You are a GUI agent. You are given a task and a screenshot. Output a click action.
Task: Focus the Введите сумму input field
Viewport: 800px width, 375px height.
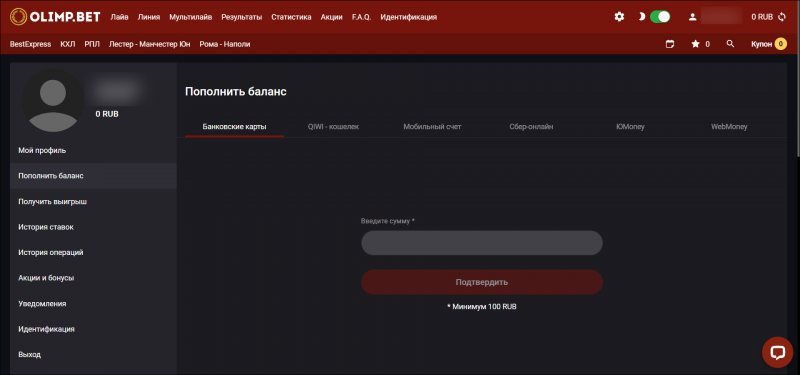click(x=482, y=243)
